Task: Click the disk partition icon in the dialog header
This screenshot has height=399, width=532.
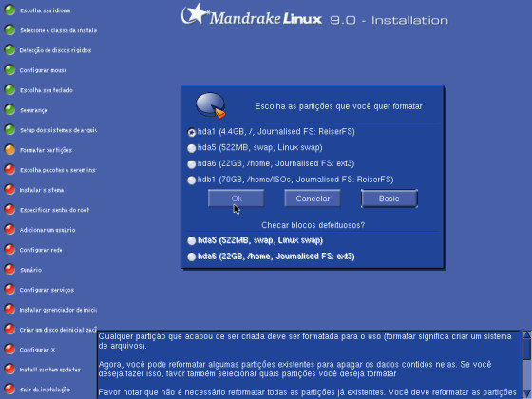Action: coord(211,105)
